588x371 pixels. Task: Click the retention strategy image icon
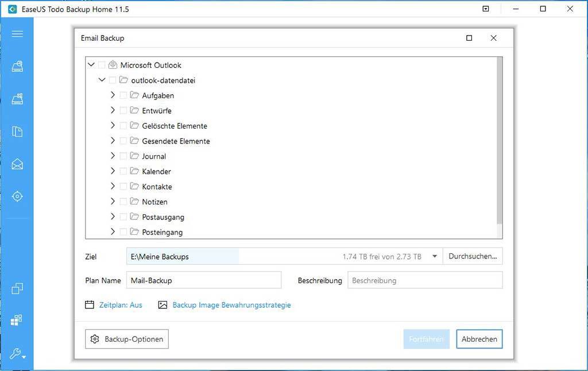coord(163,305)
